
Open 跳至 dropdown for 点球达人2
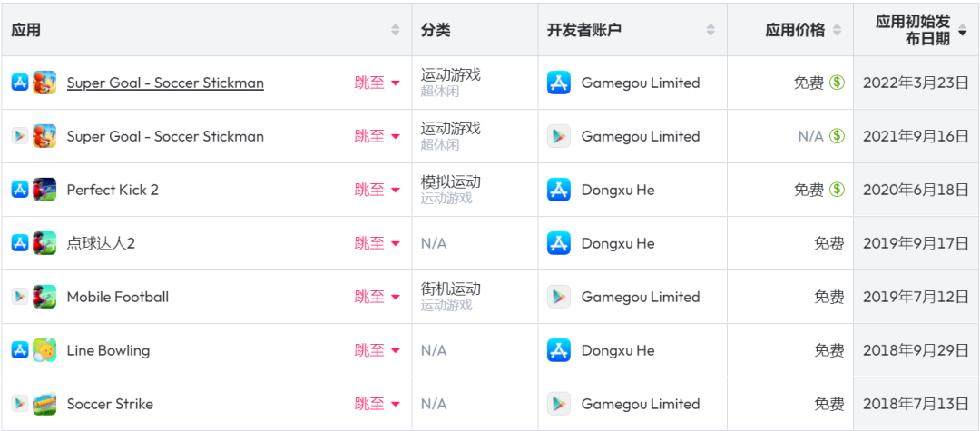(377, 243)
